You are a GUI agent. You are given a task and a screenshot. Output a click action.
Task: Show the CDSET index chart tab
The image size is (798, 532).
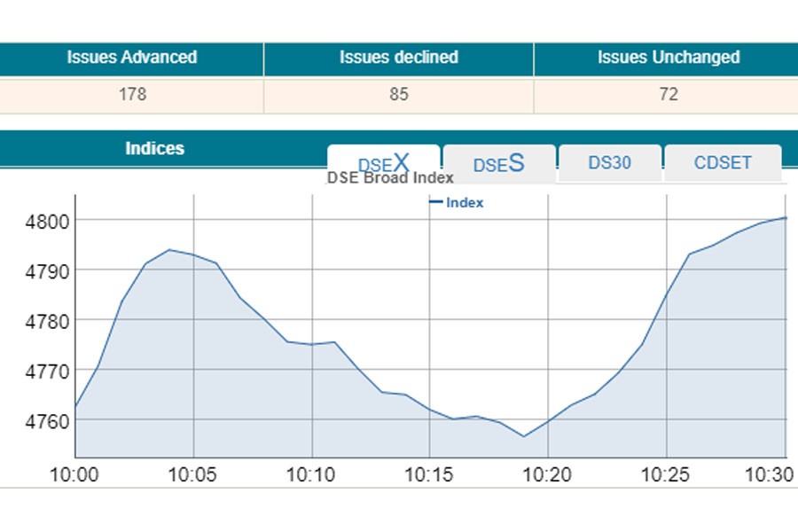[723, 163]
